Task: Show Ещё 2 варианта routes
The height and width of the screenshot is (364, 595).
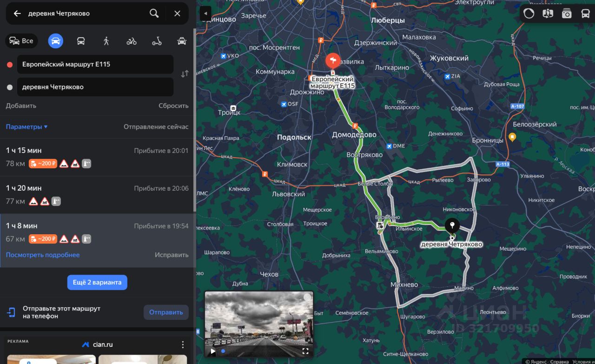Action: [x=97, y=282]
